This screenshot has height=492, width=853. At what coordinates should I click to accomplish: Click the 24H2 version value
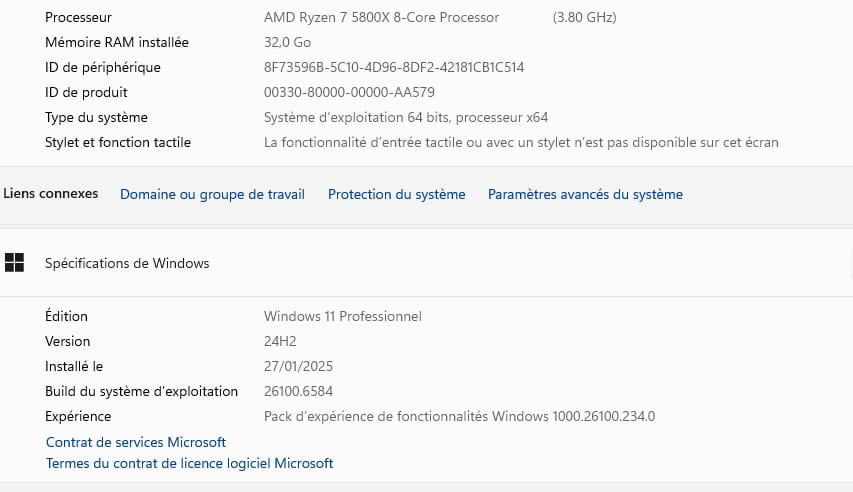tap(280, 341)
